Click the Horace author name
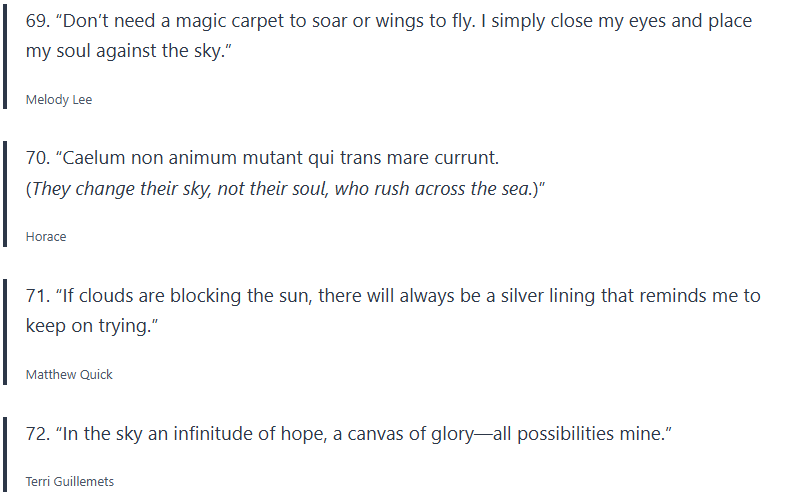The height and width of the screenshot is (496, 808). [x=46, y=237]
